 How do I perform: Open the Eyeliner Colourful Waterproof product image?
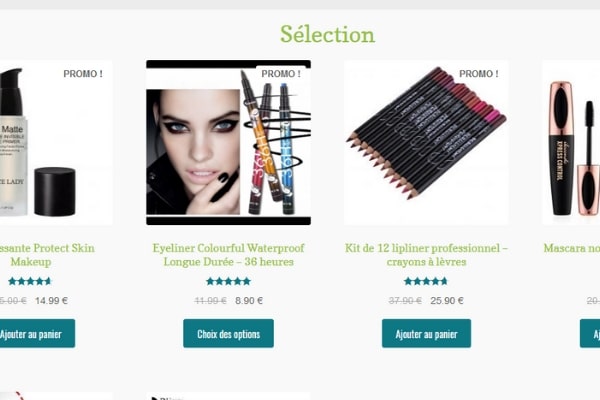(228, 142)
